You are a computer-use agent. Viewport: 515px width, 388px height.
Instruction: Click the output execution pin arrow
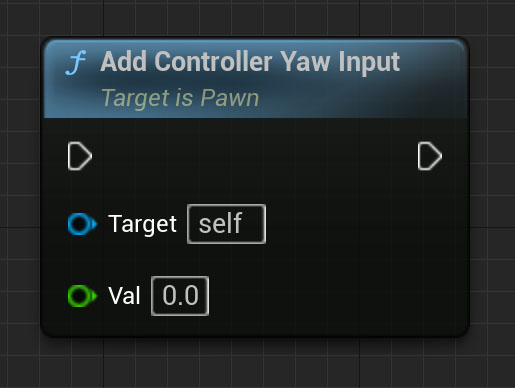[430, 156]
